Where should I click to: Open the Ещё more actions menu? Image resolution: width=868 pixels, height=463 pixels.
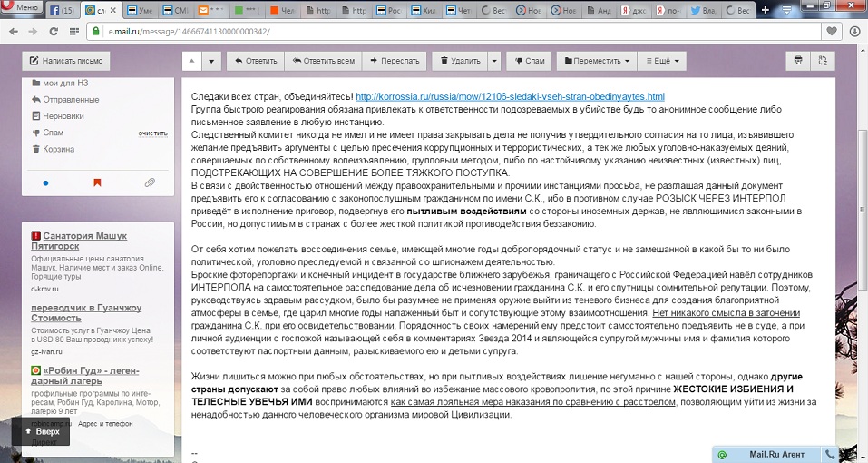(661, 61)
